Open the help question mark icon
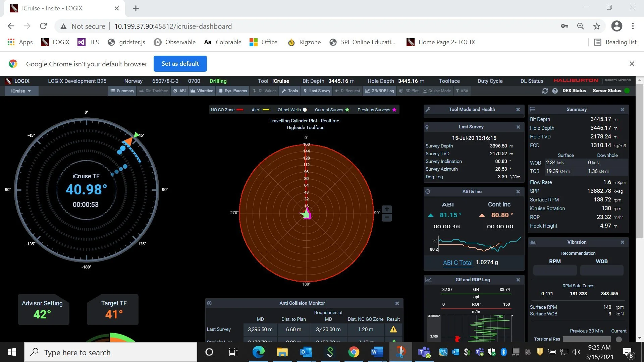Screen dimensions: 644x362 coord(555,91)
